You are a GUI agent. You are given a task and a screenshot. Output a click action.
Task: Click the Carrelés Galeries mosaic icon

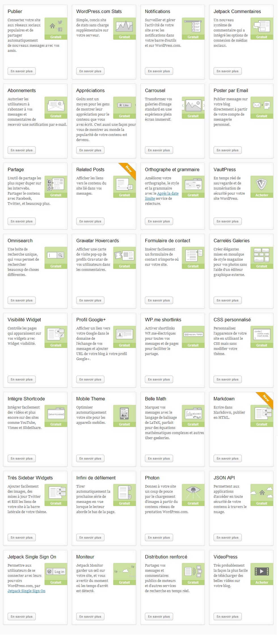pyautogui.click(x=262, y=255)
